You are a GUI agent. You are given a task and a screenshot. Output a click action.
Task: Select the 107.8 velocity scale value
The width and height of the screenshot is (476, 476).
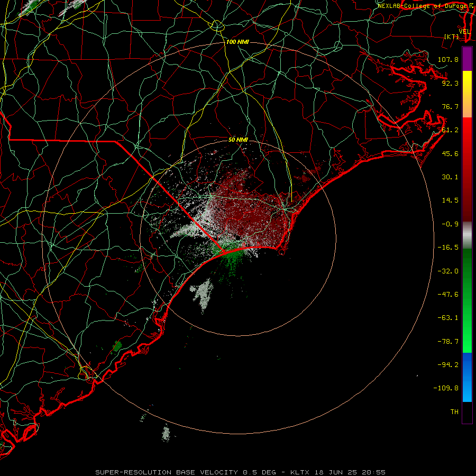coord(448,59)
